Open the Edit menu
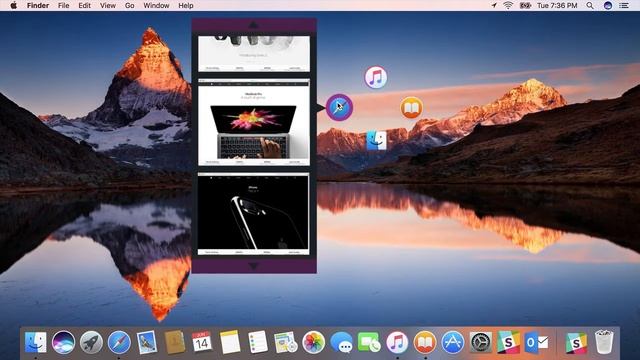Viewport: 640px width, 360px height. click(84, 5)
